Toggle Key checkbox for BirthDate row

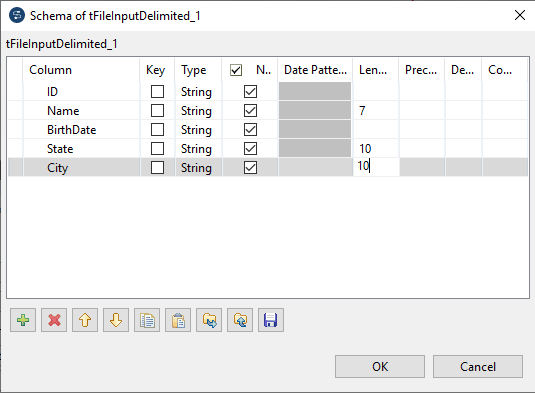tap(157, 130)
